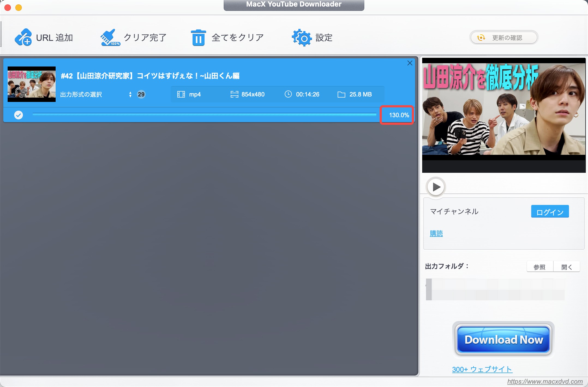The width and height of the screenshot is (588, 387).
Task: Click the resolution icon beside 854x480
Action: click(x=234, y=94)
